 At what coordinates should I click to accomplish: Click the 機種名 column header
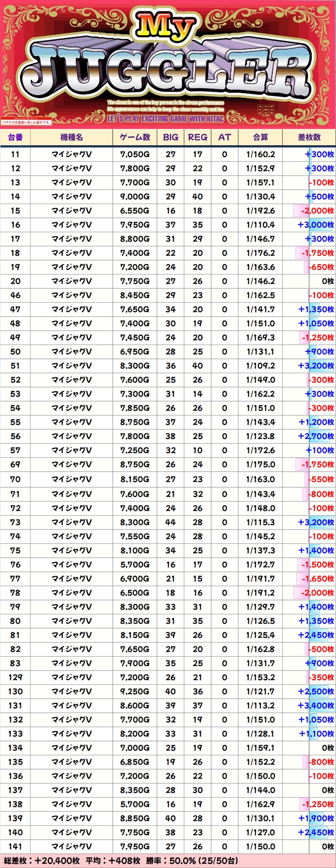(71, 137)
